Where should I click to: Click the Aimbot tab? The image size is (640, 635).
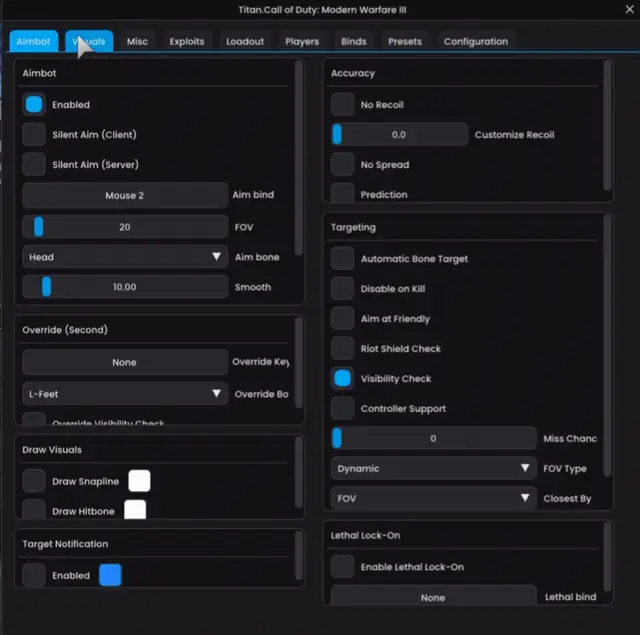click(x=33, y=41)
